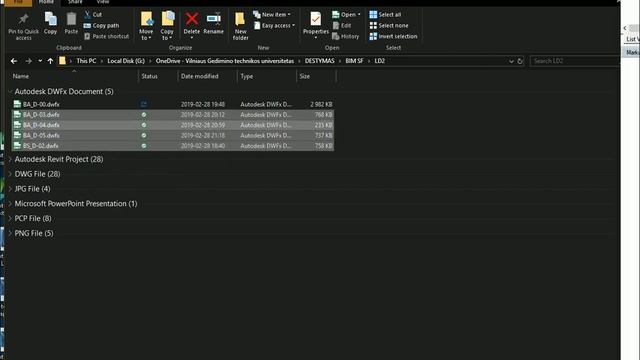Open the File tab
640x360 pixels.
[18, 2]
